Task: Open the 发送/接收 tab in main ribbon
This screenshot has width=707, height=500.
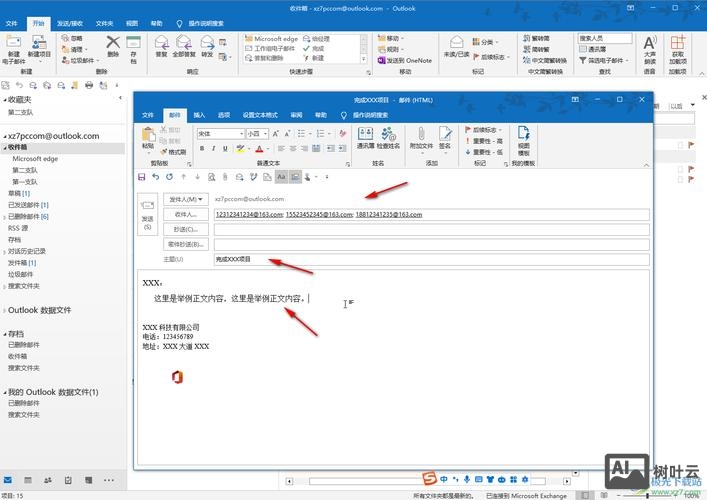Action: [70, 21]
